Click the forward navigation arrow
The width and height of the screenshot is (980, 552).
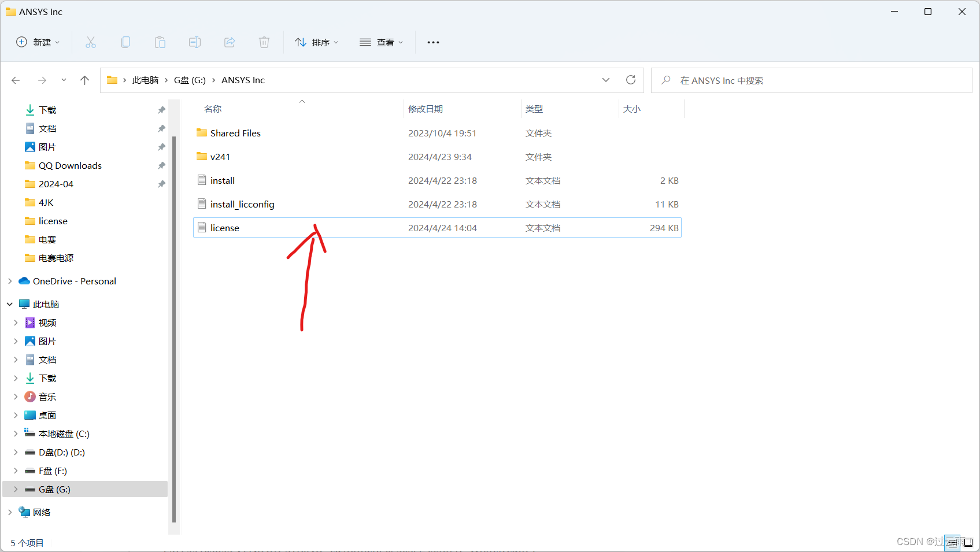[42, 80]
